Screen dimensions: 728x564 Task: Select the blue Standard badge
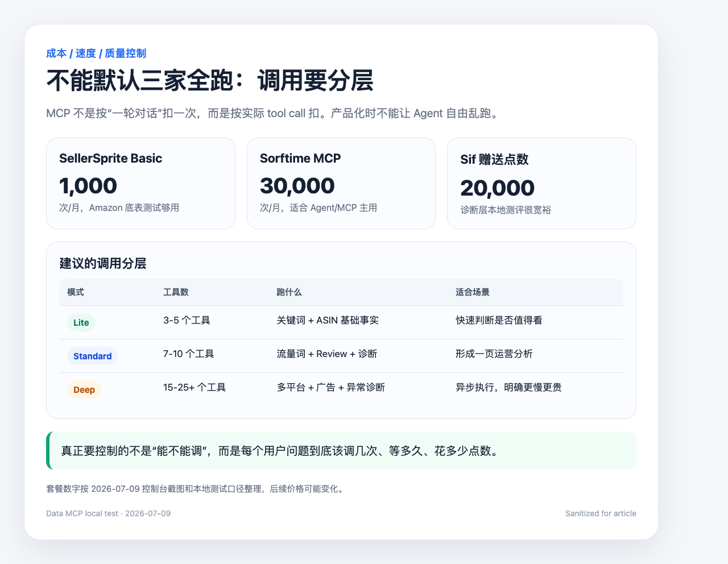point(93,356)
